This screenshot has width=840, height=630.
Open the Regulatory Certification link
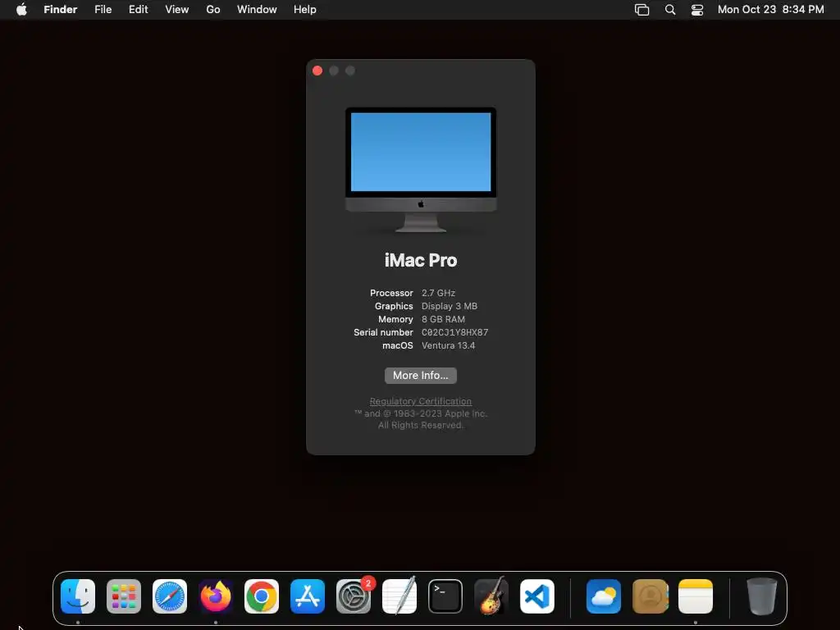pos(421,401)
